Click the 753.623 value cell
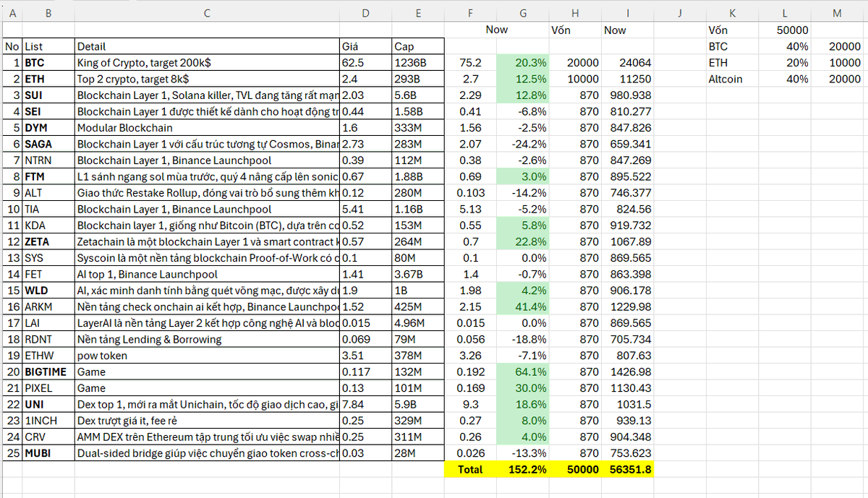Viewport: 868px width, 498px height. tap(627, 452)
